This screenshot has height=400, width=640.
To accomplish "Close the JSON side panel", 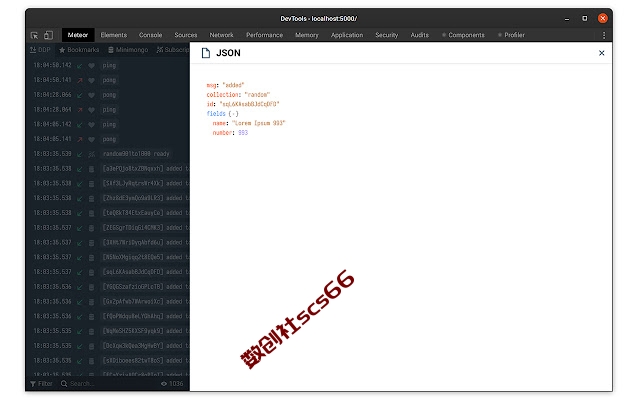I will 601,53.
